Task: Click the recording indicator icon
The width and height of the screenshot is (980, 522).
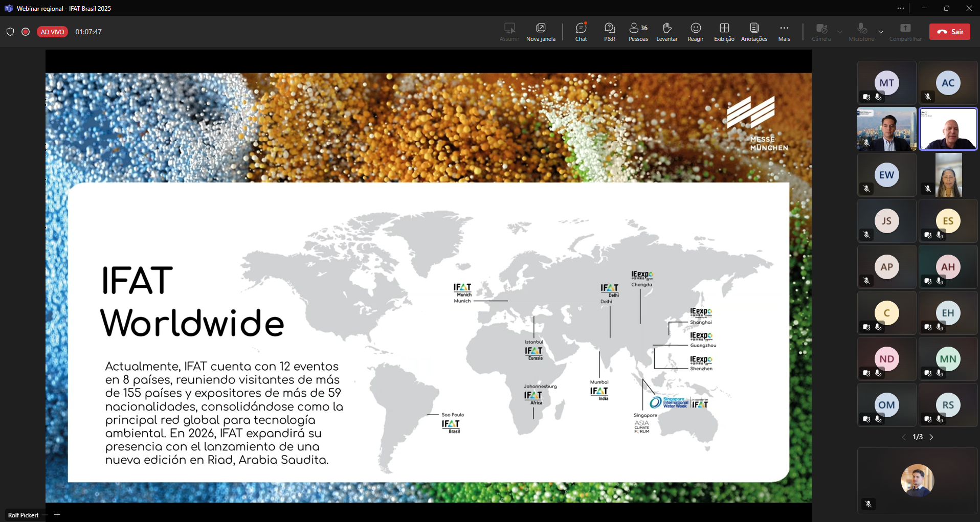Action: click(x=26, y=32)
